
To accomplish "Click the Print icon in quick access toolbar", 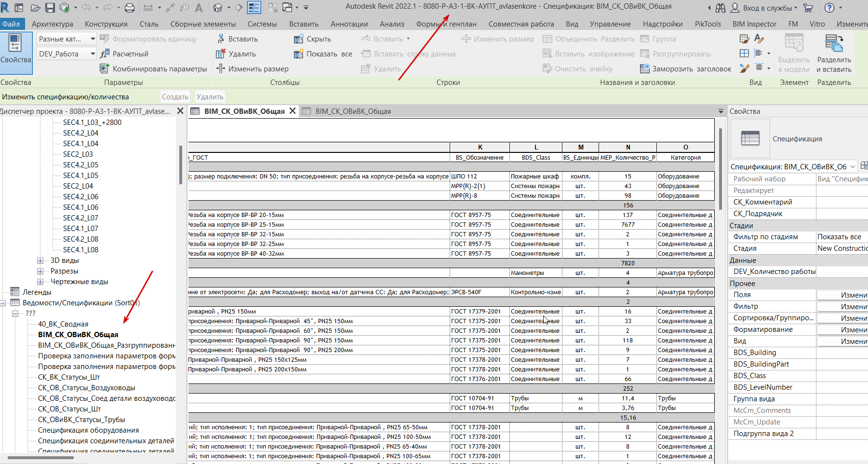I will point(130,8).
